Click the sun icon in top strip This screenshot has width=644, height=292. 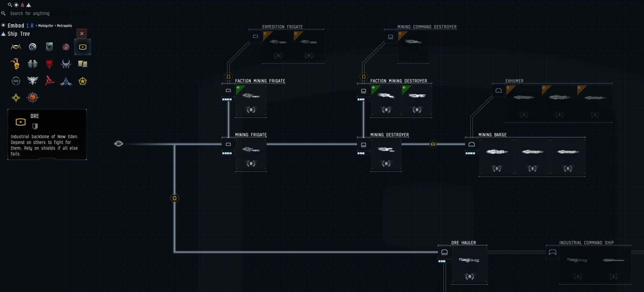[16, 5]
